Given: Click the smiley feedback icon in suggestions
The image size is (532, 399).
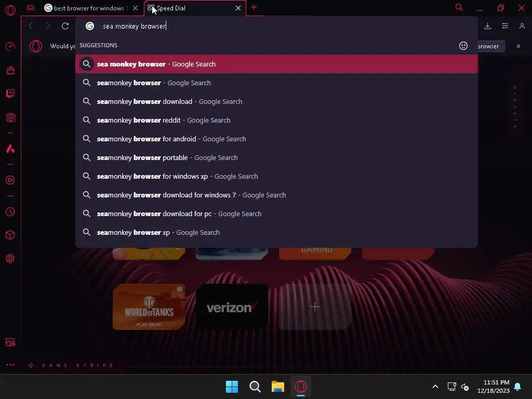Looking at the screenshot, I should [x=463, y=46].
